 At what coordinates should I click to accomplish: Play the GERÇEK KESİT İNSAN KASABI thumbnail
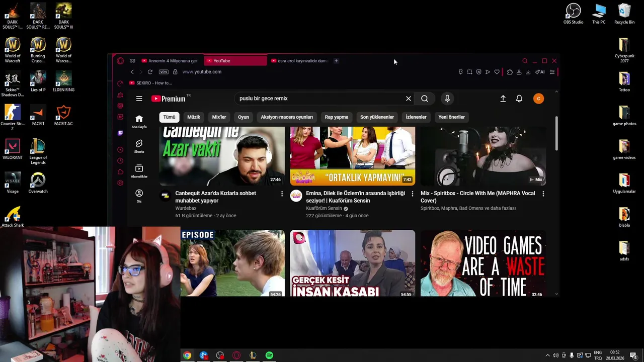(353, 263)
